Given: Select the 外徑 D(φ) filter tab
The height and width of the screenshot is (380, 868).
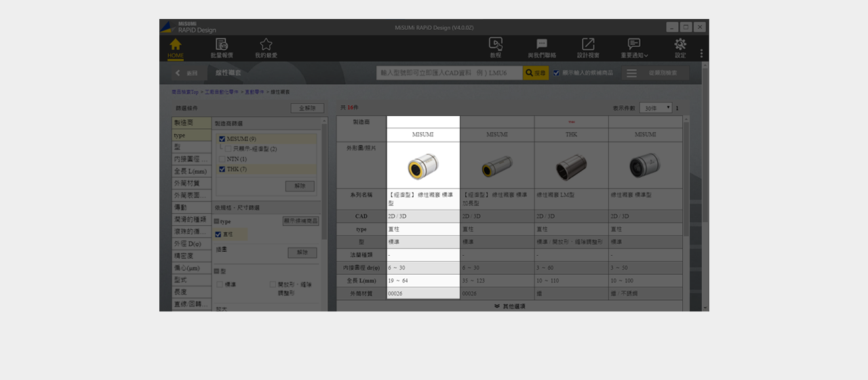Looking at the screenshot, I should pyautogui.click(x=191, y=244).
